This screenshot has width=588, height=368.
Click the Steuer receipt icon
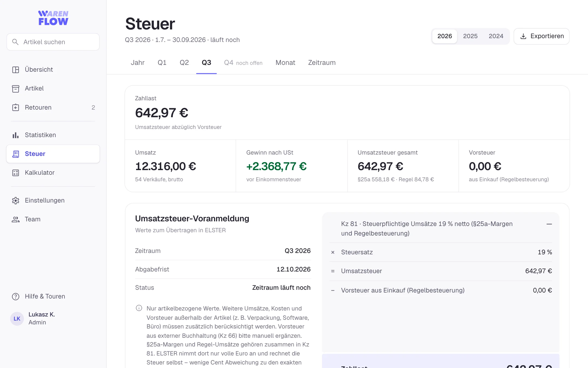(x=16, y=154)
